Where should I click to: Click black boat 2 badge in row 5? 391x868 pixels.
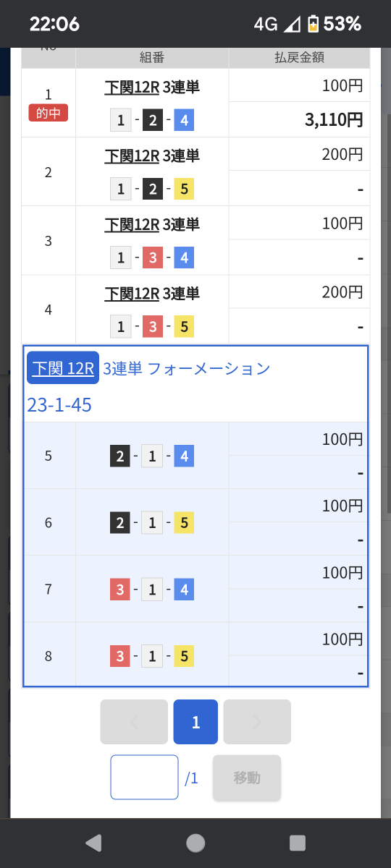(x=120, y=456)
